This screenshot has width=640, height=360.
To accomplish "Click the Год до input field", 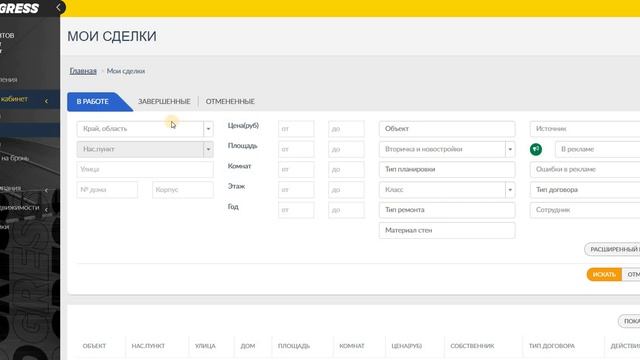I will pyautogui.click(x=346, y=210).
